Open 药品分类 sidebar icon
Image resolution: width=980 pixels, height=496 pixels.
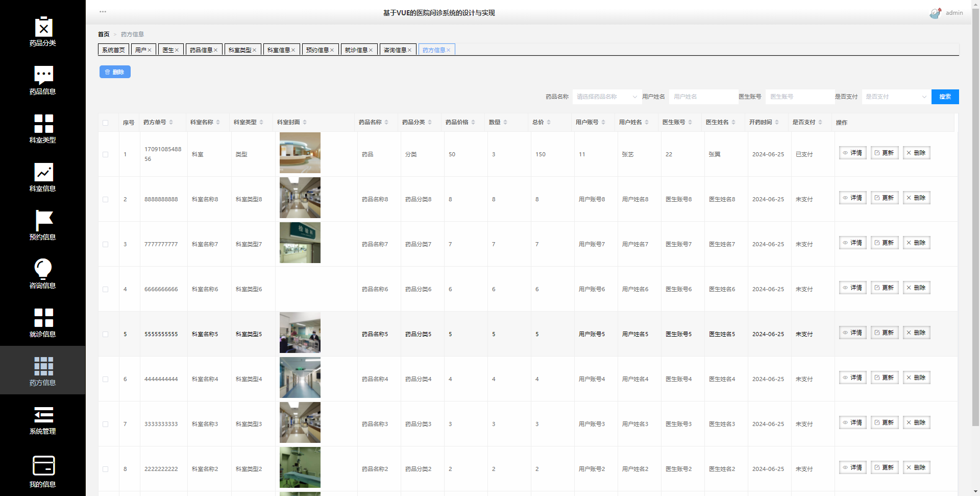point(43,27)
